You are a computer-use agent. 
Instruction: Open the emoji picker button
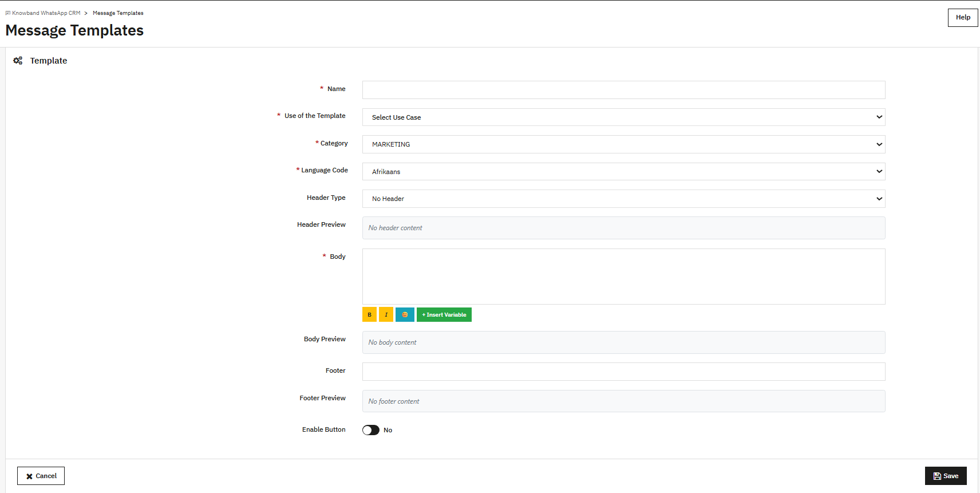click(405, 314)
